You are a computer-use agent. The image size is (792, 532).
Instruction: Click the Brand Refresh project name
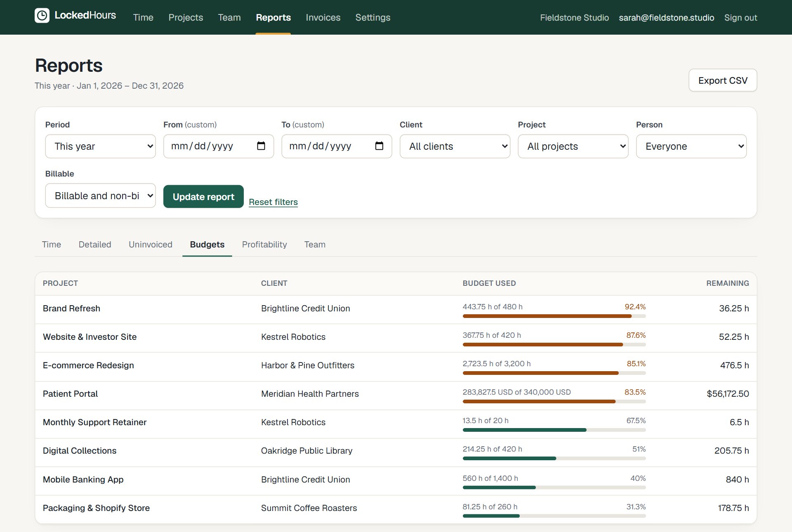(71, 308)
